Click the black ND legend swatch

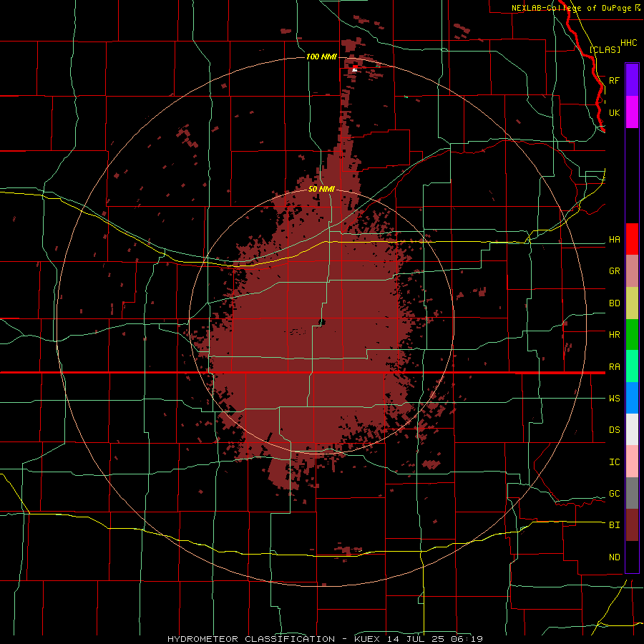632,557
